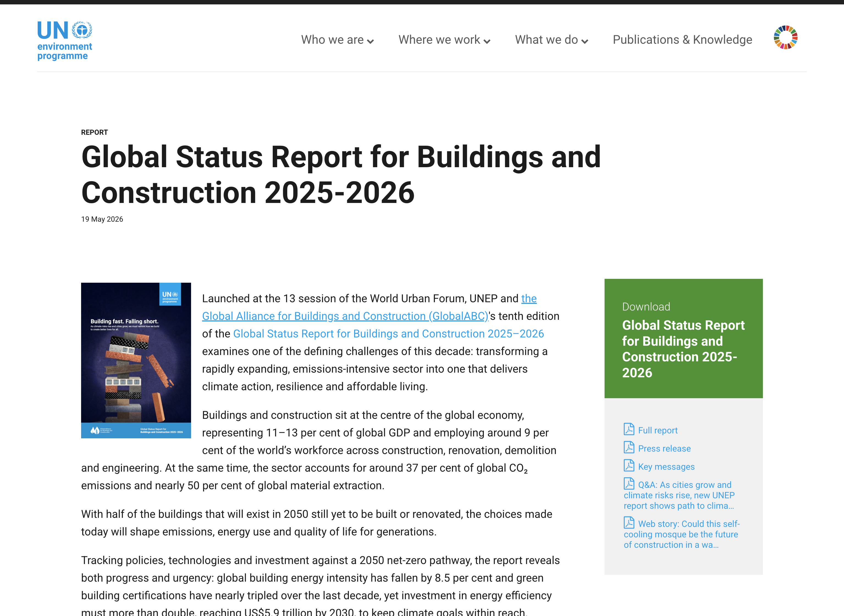
Task: Click the PDF icon beside Web story link
Action: (629, 523)
